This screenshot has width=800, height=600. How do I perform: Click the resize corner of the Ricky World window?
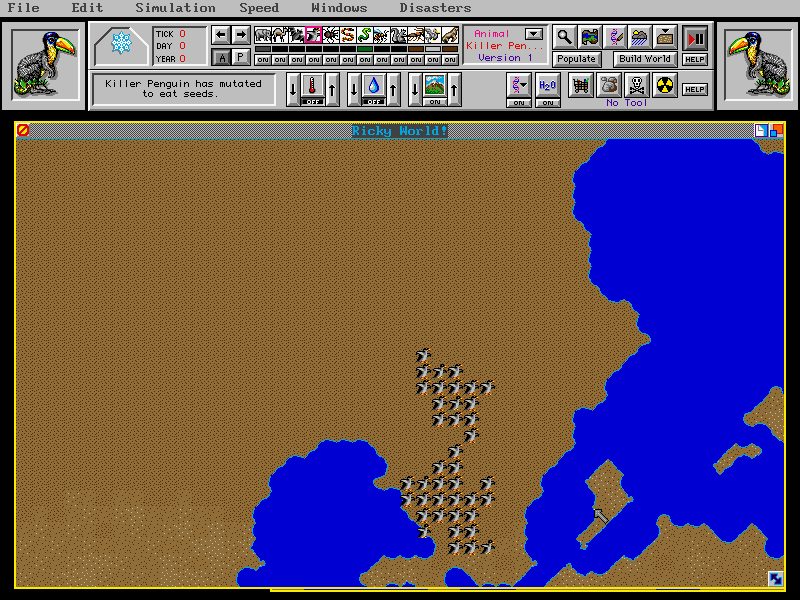775,578
